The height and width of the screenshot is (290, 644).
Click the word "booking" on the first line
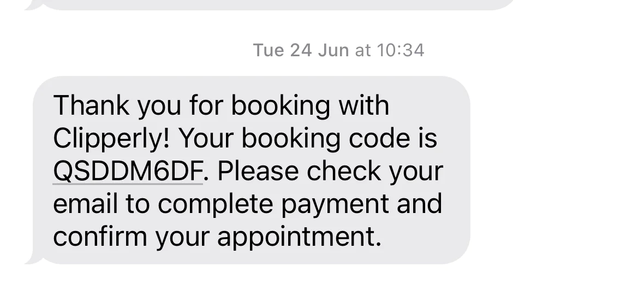pyautogui.click(x=281, y=105)
